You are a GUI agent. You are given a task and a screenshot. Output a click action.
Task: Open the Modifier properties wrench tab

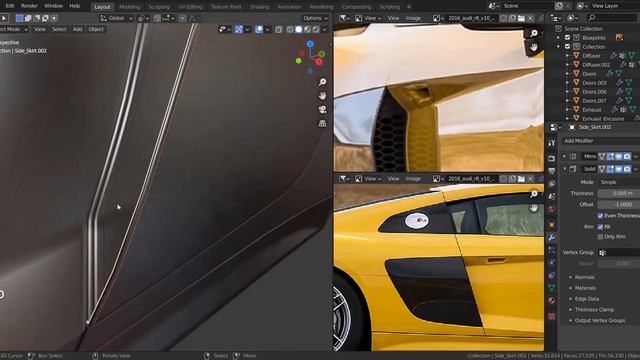click(x=552, y=237)
